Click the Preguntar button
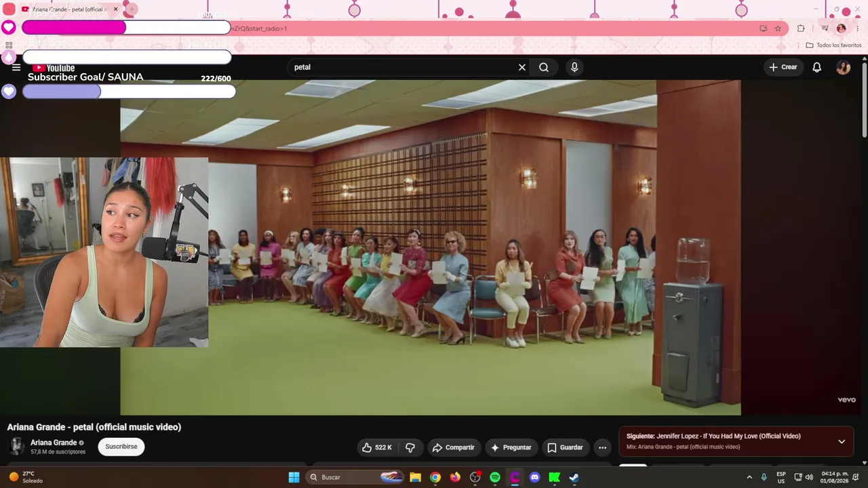The width and height of the screenshot is (868, 488). click(511, 447)
